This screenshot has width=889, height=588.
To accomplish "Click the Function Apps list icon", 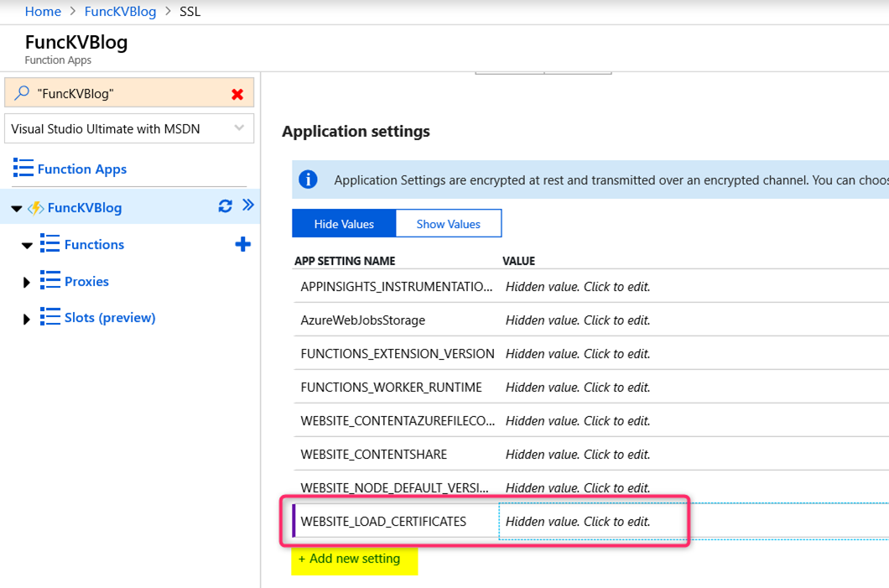I will tap(23, 168).
